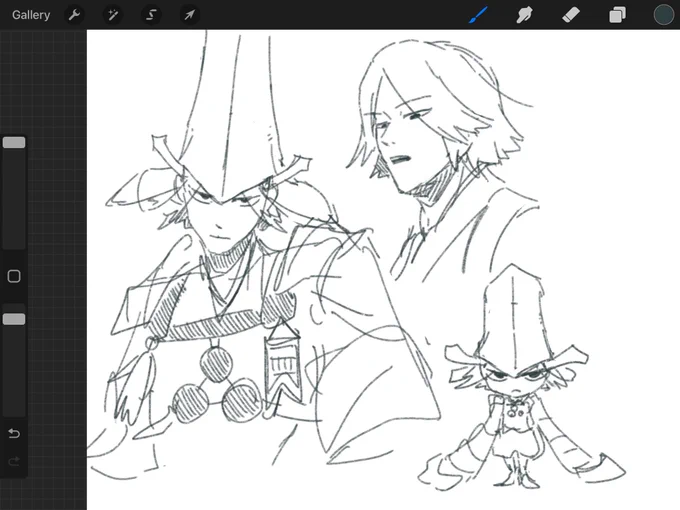Open the Actions wrench menu

coord(75,15)
